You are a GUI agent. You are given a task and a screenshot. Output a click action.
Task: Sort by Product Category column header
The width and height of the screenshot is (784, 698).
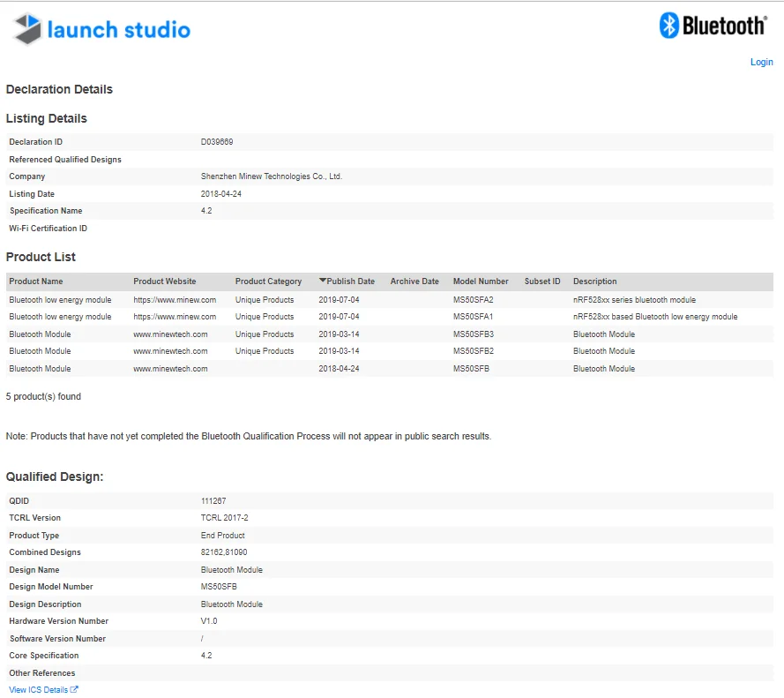[268, 281]
